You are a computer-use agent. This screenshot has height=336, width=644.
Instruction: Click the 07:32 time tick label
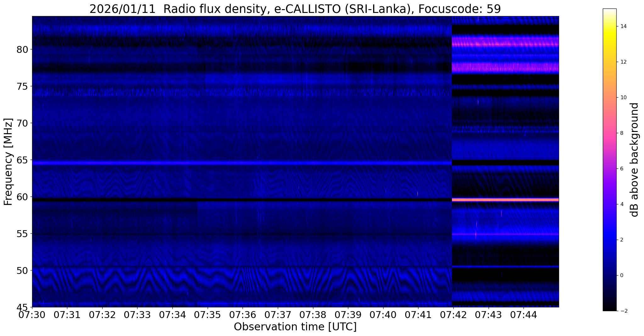tap(102, 315)
